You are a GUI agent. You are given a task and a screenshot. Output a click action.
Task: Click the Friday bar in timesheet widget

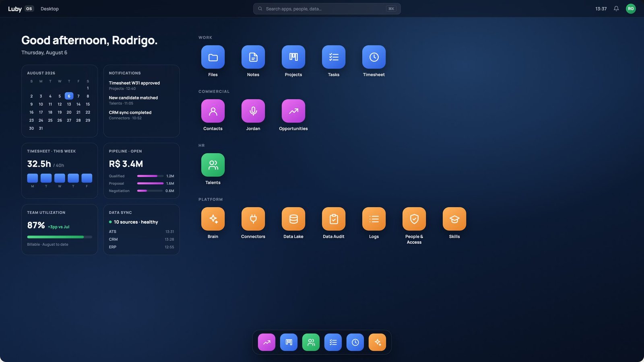tap(87, 178)
